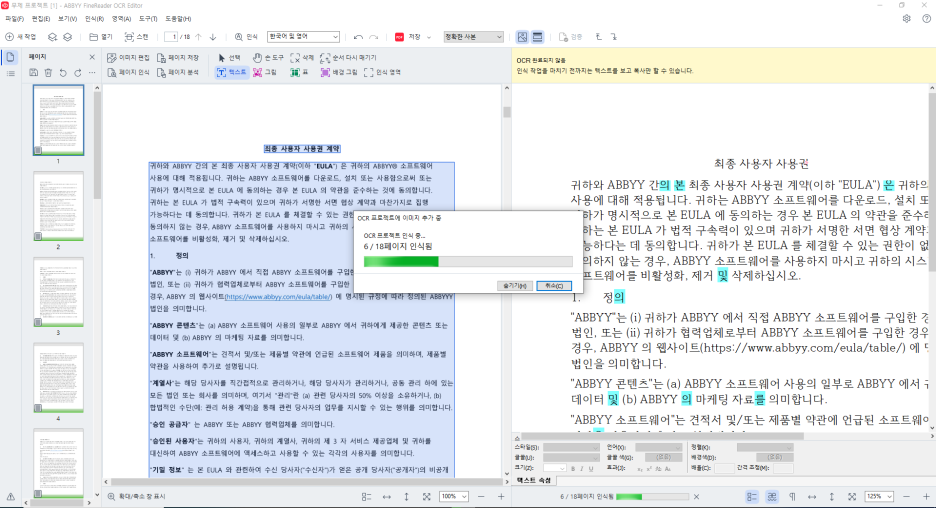Click the warnings triangle icon bottom left
The height and width of the screenshot is (508, 936).
tap(11, 497)
